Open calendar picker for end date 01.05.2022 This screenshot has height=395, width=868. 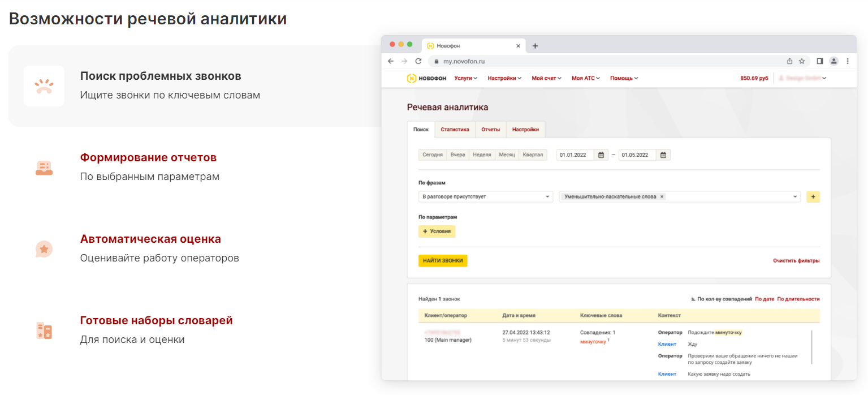coord(663,155)
